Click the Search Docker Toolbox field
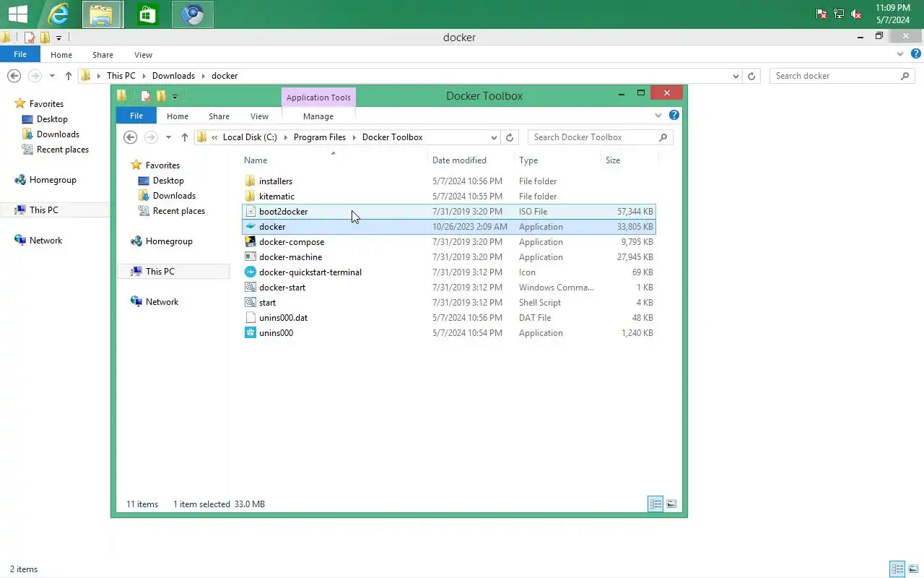Image resolution: width=924 pixels, height=578 pixels. click(601, 137)
